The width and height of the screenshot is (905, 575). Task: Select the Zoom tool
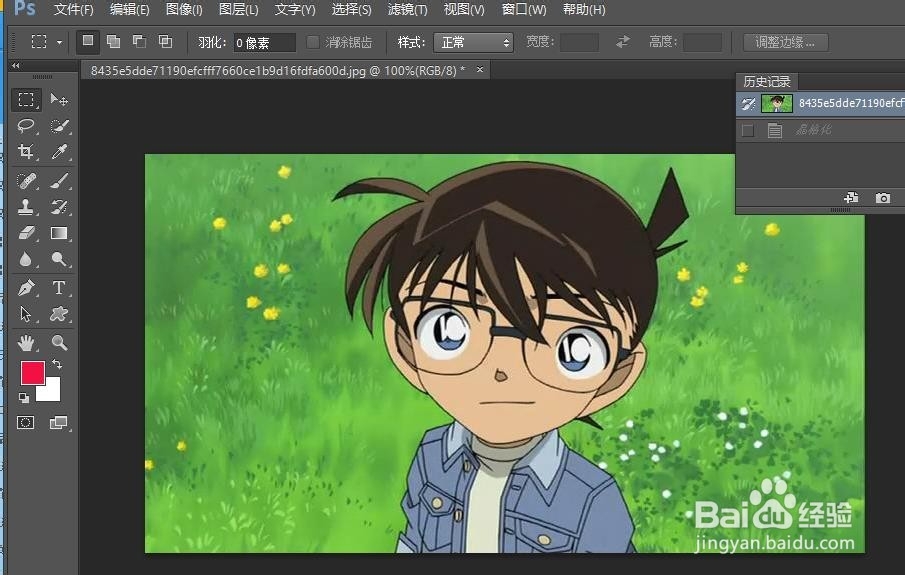58,343
